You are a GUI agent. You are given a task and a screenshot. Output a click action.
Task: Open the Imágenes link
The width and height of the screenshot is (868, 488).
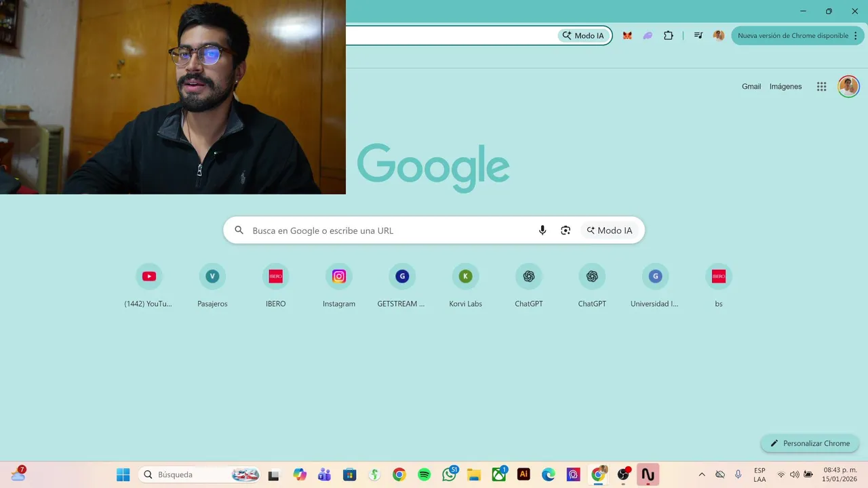click(785, 87)
